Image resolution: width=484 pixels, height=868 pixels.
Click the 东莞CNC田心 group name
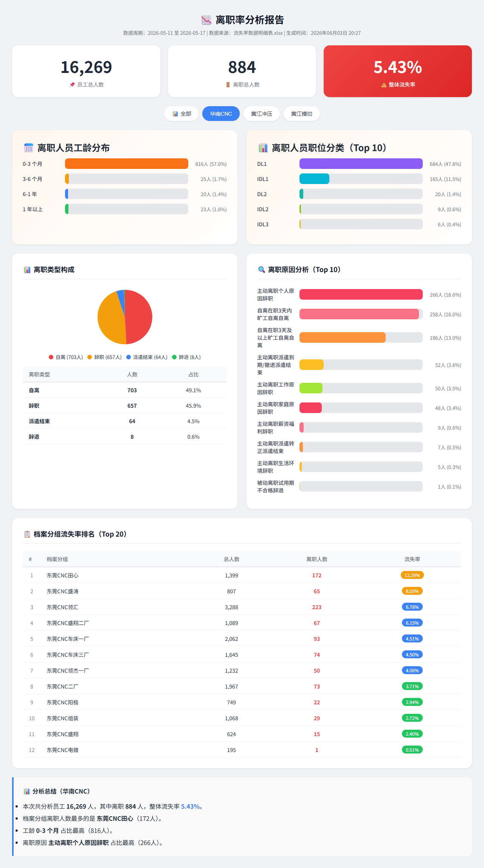pyautogui.click(x=63, y=576)
